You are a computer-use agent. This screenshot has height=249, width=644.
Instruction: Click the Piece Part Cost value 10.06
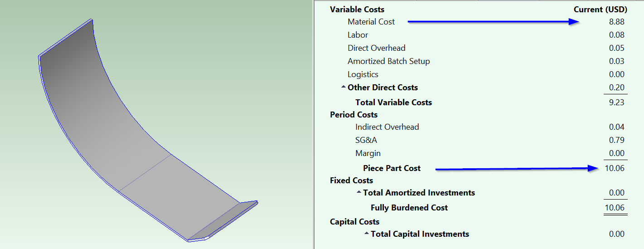click(x=615, y=168)
